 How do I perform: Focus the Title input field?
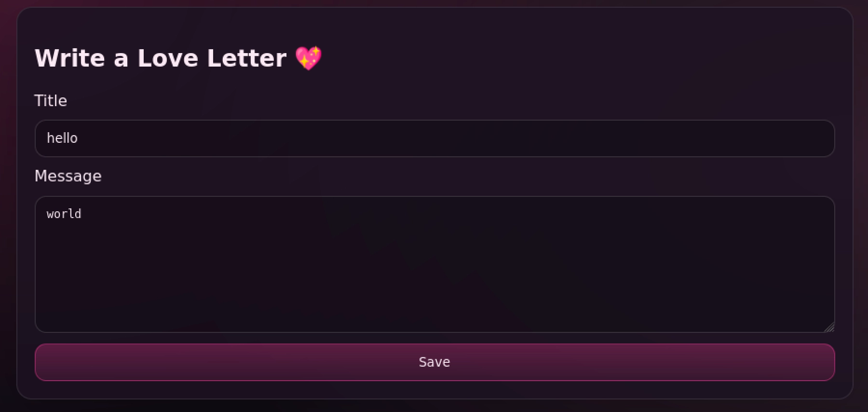[x=434, y=138]
